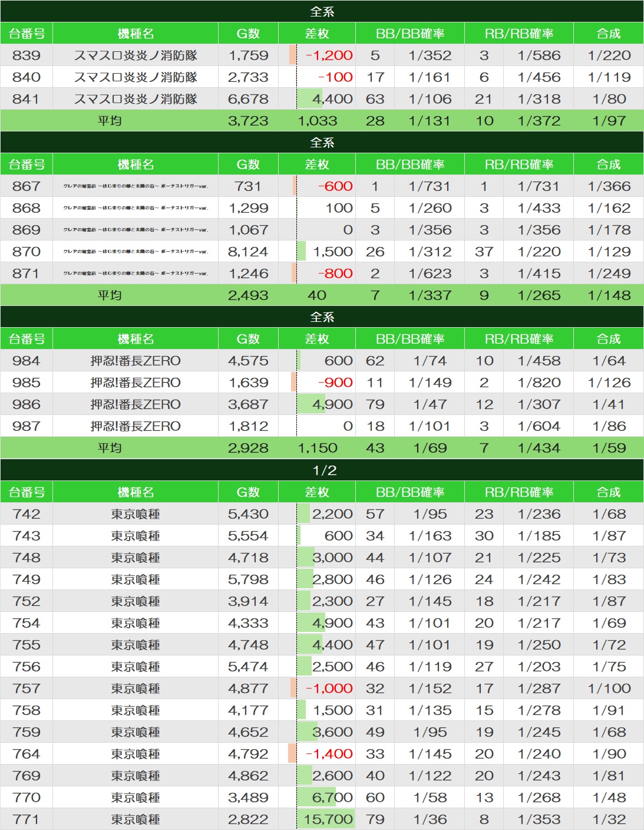Image resolution: width=644 pixels, height=830 pixels.
Task: Select 15,700 difference value in row 771
Action: tap(328, 819)
